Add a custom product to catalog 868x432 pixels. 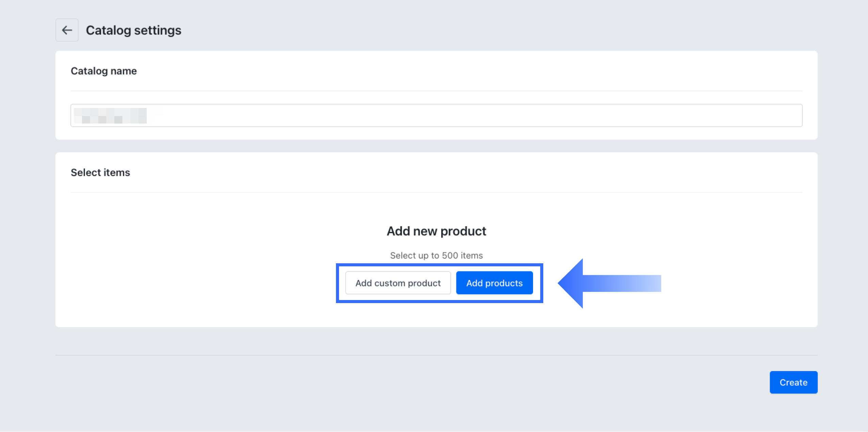point(398,283)
